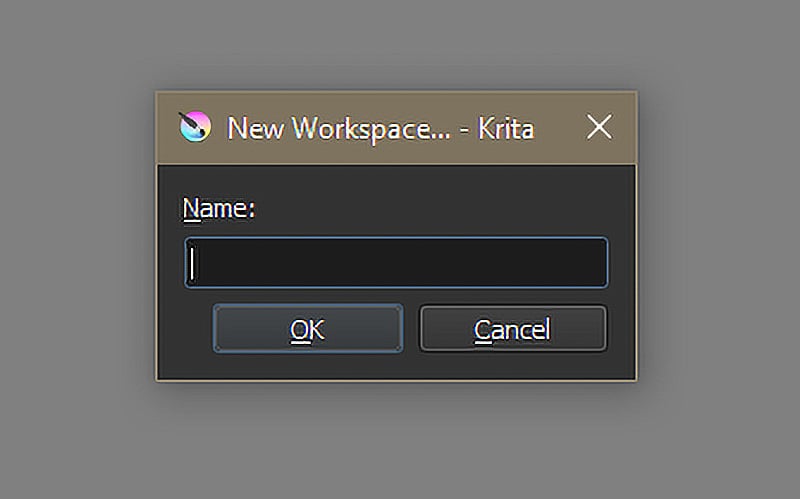
Task: Click the dialog title bar beside the Krita icon
Action: pyautogui.click(x=380, y=128)
